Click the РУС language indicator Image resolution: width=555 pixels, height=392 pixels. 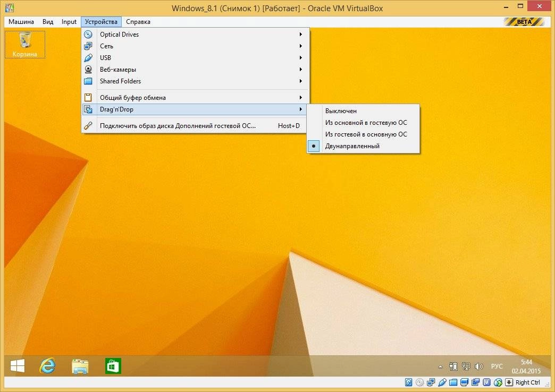click(497, 366)
